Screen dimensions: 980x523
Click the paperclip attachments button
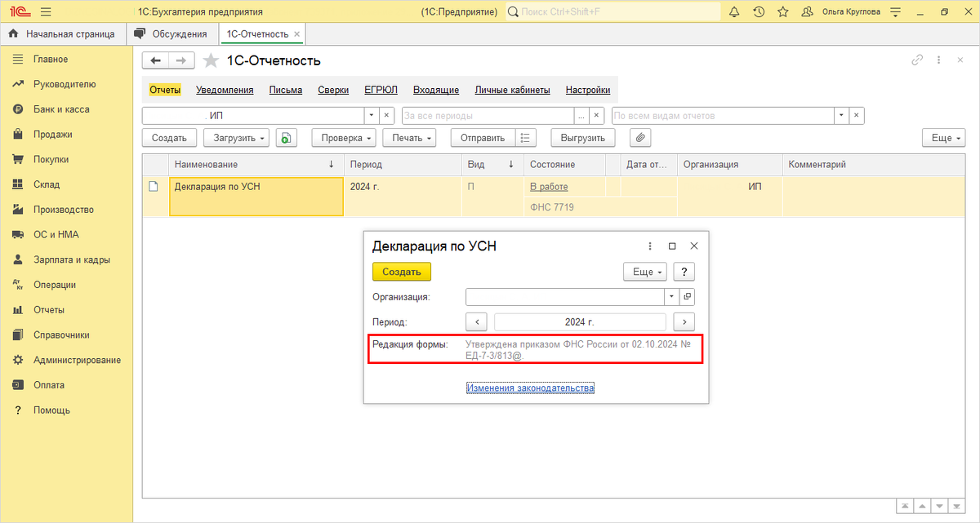pyautogui.click(x=641, y=138)
